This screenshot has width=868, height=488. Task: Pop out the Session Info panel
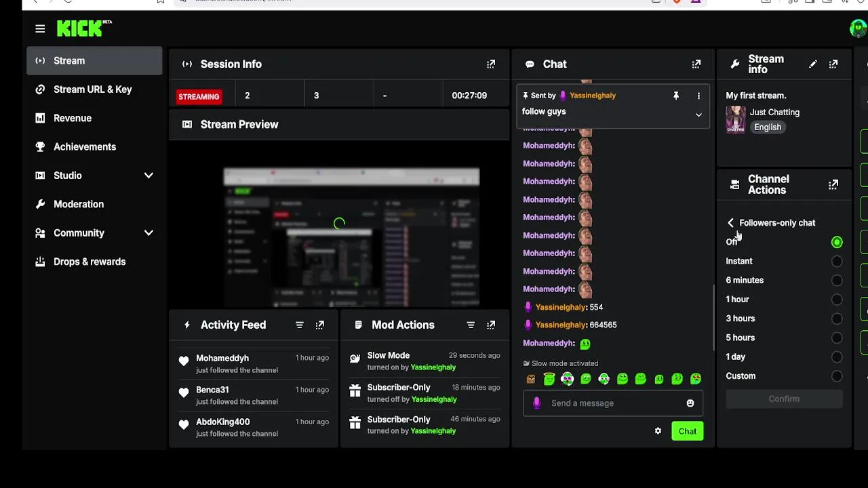[491, 64]
